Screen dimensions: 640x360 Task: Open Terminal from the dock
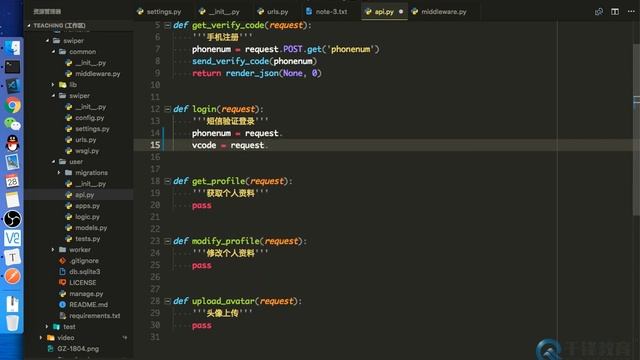12,67
